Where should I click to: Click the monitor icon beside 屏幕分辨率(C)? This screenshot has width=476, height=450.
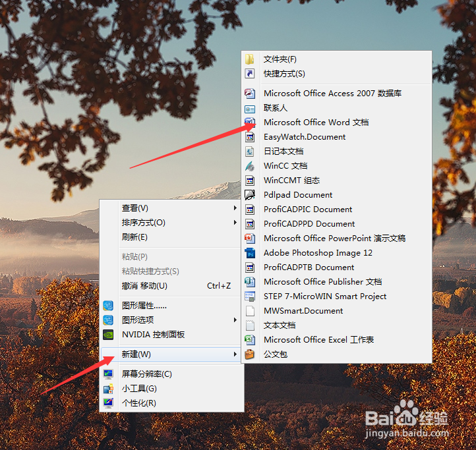pos(108,374)
